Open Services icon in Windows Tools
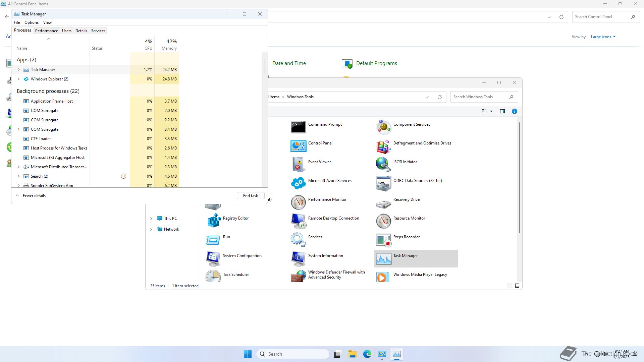Screen dimensions: 644x362 coord(298,240)
